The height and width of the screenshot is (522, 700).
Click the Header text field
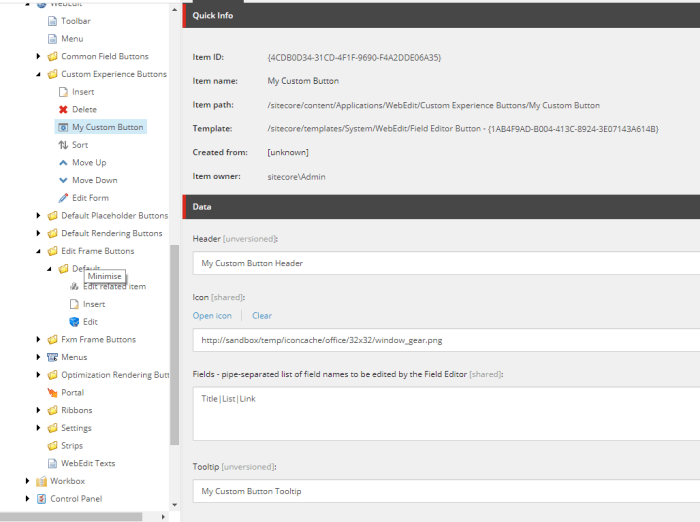point(446,263)
